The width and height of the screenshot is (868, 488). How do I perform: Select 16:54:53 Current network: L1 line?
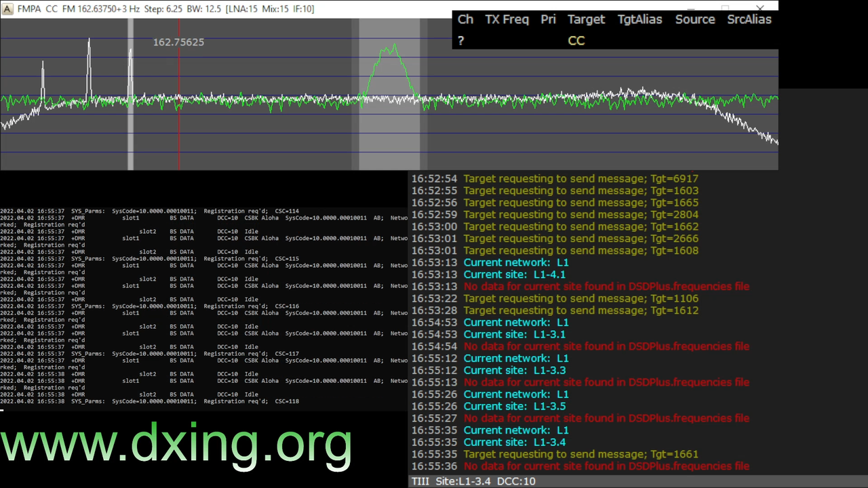click(490, 323)
